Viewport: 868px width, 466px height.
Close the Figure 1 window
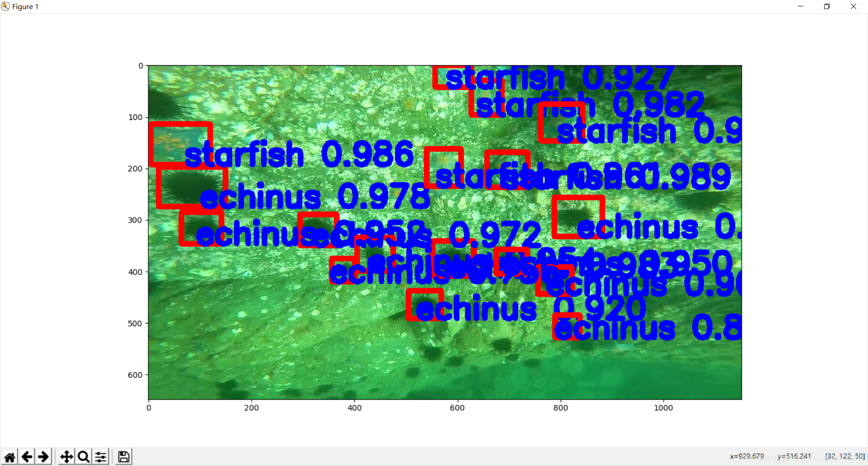(854, 6)
